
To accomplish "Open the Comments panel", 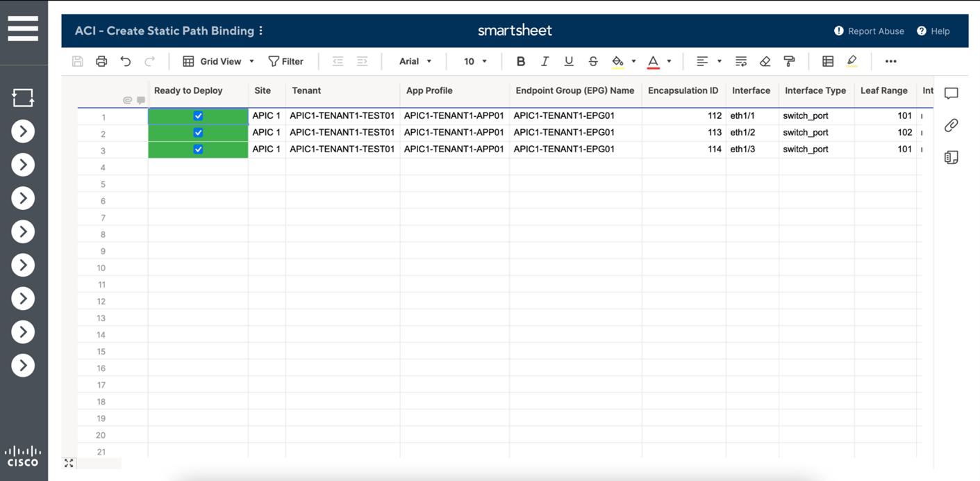I will [951, 92].
